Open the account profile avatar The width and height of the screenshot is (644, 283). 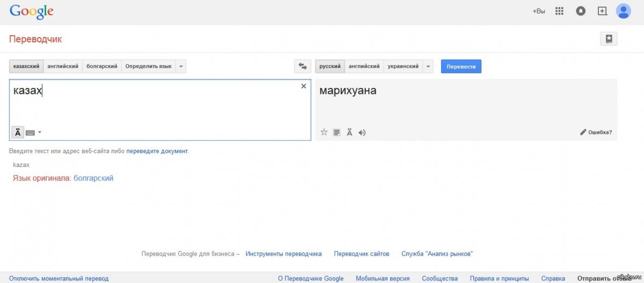coord(623,11)
